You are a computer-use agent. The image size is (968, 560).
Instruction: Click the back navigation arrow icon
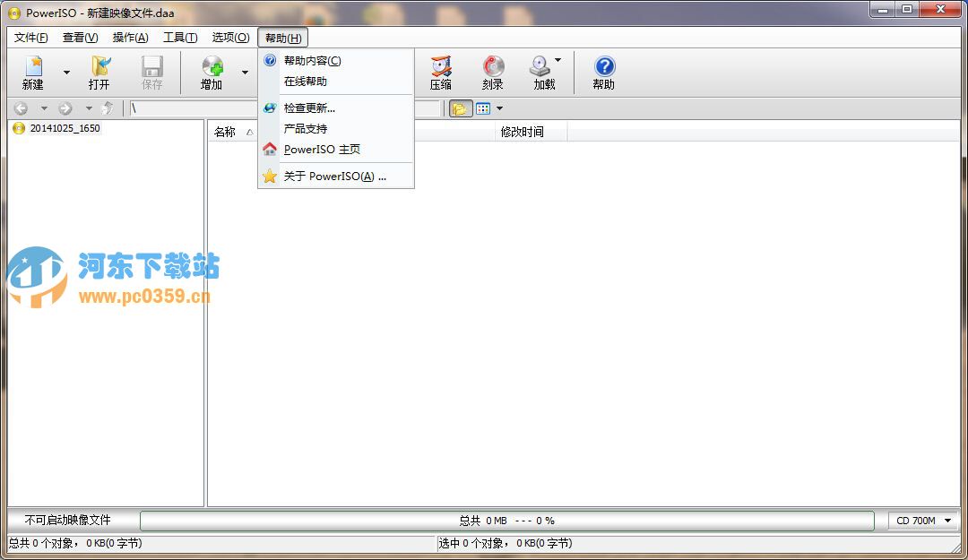(20, 108)
